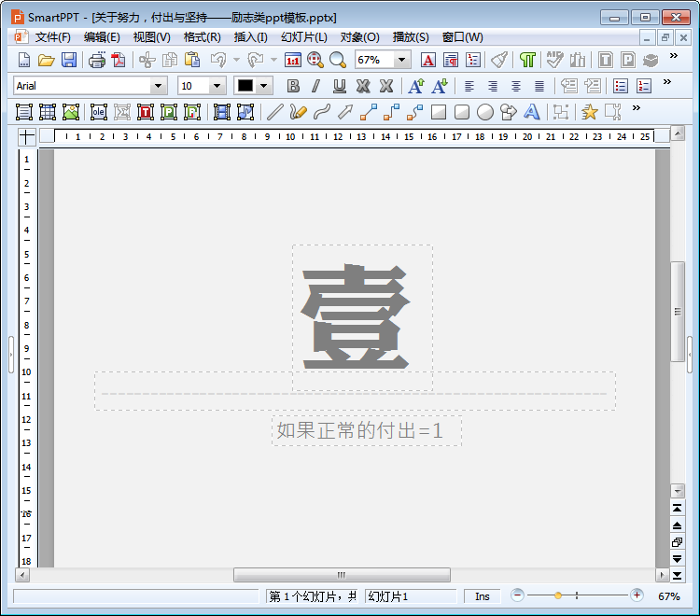This screenshot has height=616, width=700.
Task: Toggle underline formatting
Action: [x=340, y=86]
